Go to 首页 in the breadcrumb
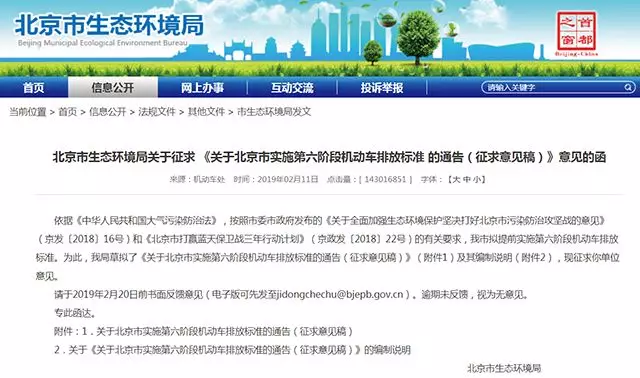Screen dimensions: 640x378 coord(68,111)
